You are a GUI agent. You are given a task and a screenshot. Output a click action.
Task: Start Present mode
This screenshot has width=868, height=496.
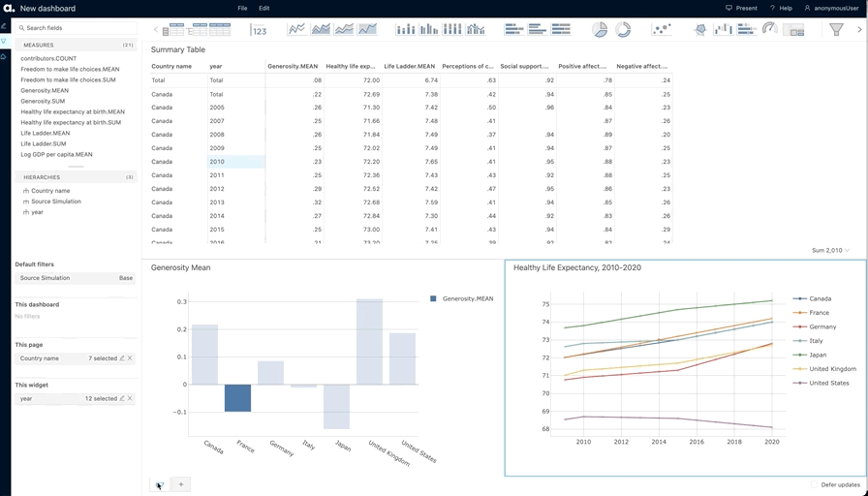pos(741,9)
